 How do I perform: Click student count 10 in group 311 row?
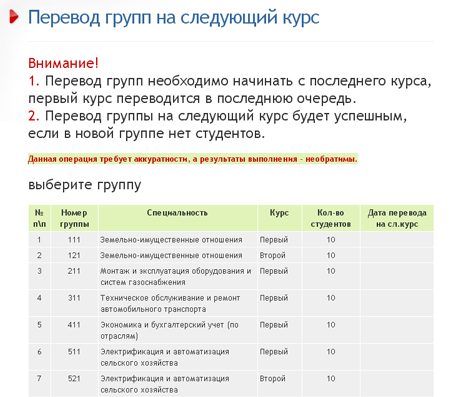[x=331, y=298]
